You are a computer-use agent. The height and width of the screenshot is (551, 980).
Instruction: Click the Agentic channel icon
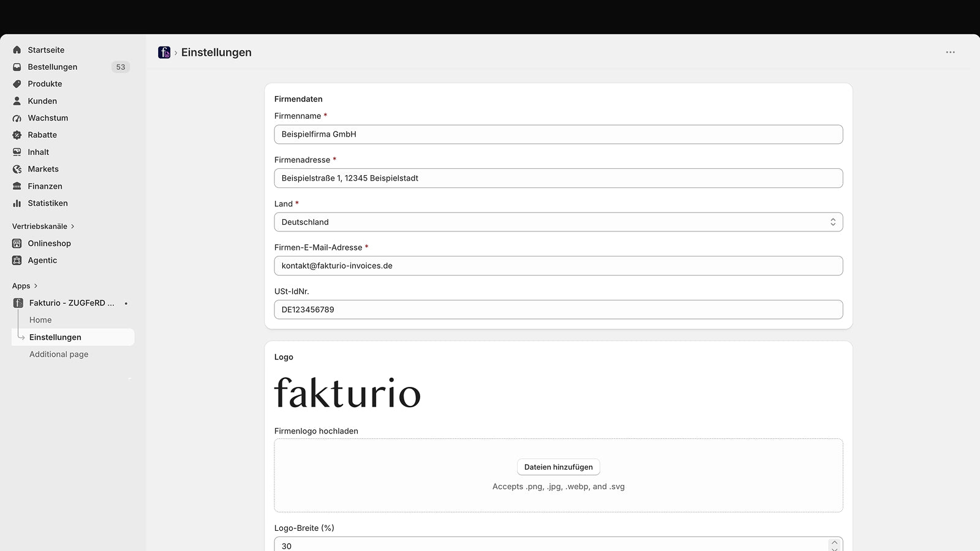point(17,260)
